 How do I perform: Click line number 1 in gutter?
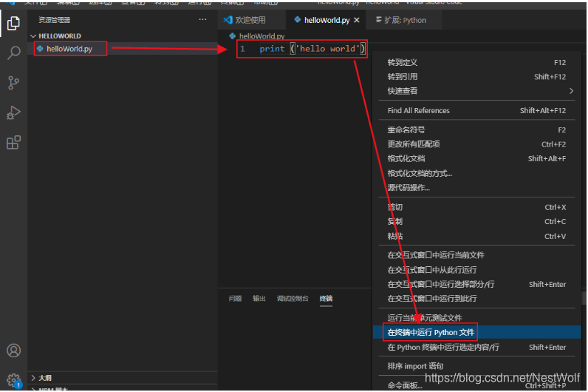pos(242,49)
